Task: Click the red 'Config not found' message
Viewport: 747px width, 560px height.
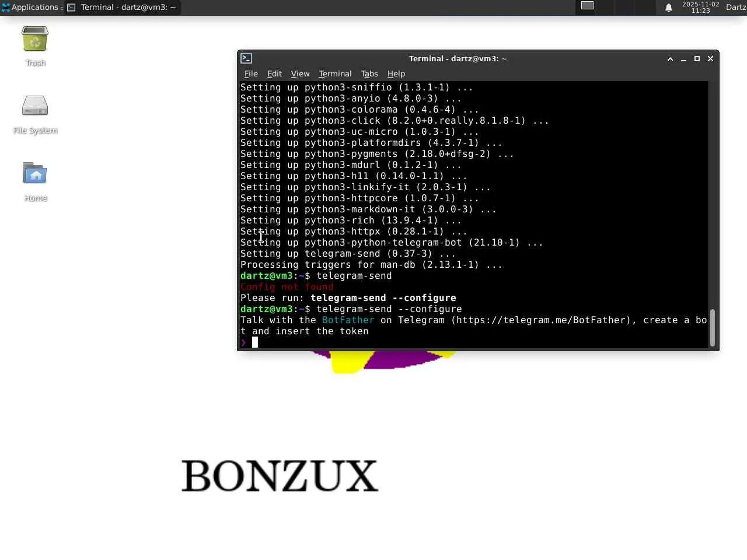Action: pyautogui.click(x=287, y=287)
